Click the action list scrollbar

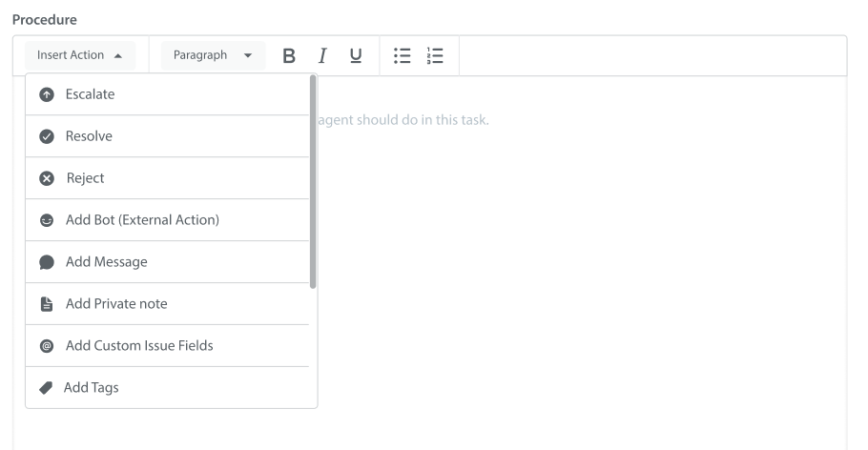313,181
